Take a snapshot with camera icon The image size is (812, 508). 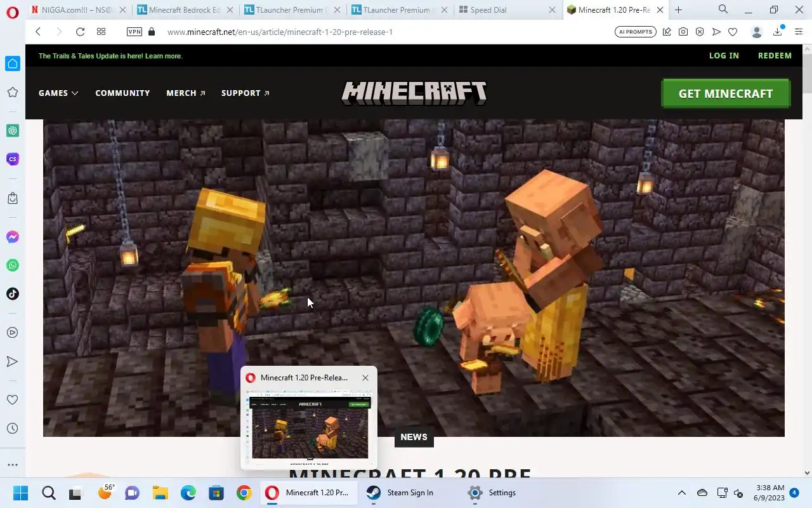(683, 32)
